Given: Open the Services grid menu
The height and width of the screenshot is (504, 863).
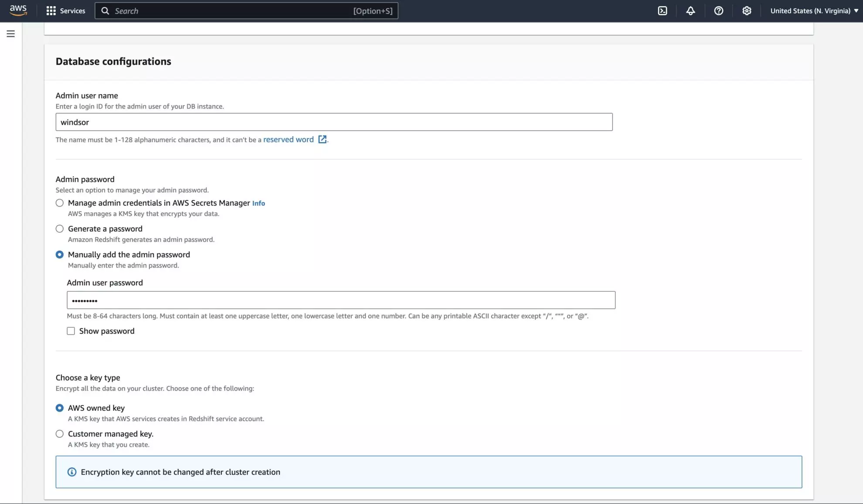Looking at the screenshot, I should click(x=51, y=11).
